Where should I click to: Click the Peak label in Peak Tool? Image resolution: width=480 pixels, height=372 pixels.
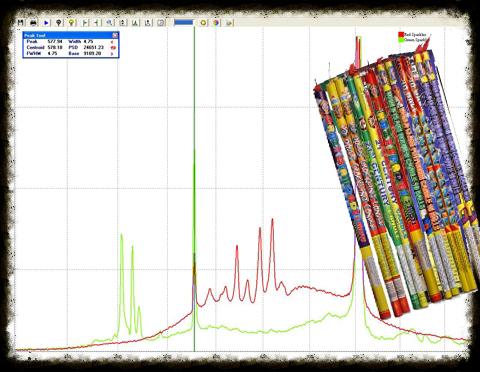pos(32,42)
